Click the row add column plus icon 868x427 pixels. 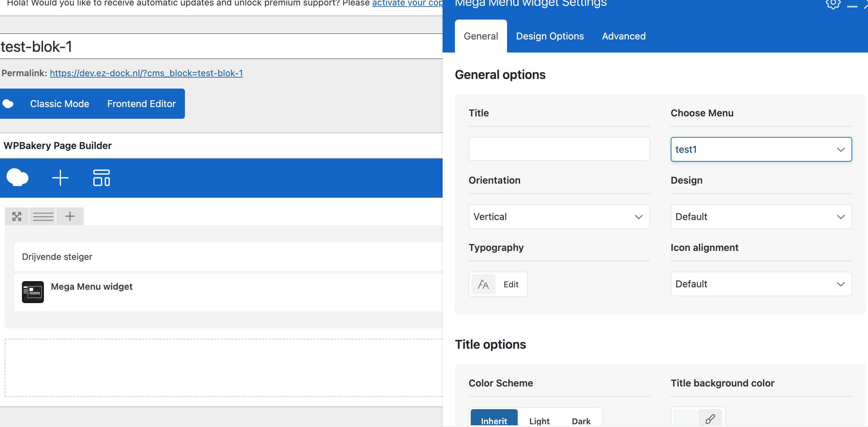pyautogui.click(x=70, y=216)
